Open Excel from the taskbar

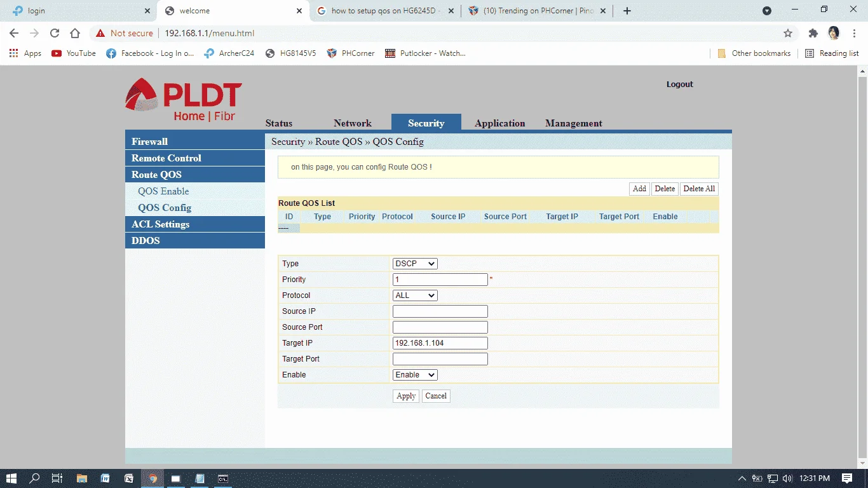pyautogui.click(x=129, y=478)
